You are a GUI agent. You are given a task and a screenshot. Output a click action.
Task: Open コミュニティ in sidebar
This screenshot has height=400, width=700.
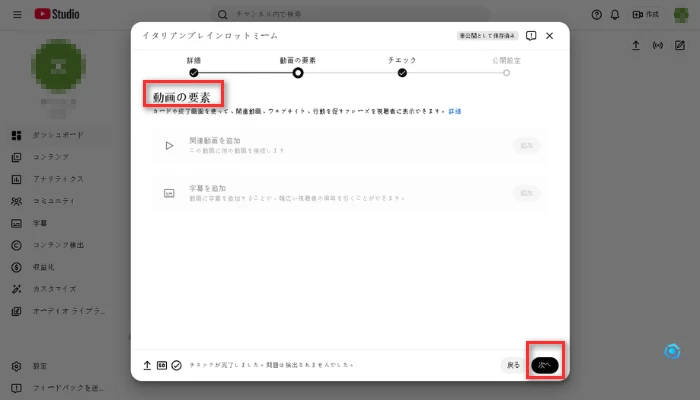(58, 201)
